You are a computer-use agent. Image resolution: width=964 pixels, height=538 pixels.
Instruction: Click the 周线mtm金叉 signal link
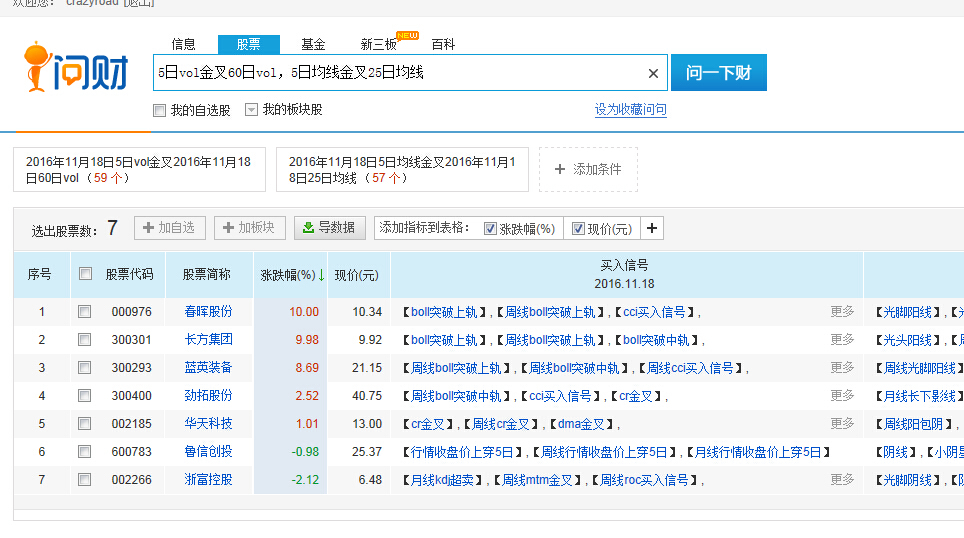pyautogui.click(x=537, y=480)
